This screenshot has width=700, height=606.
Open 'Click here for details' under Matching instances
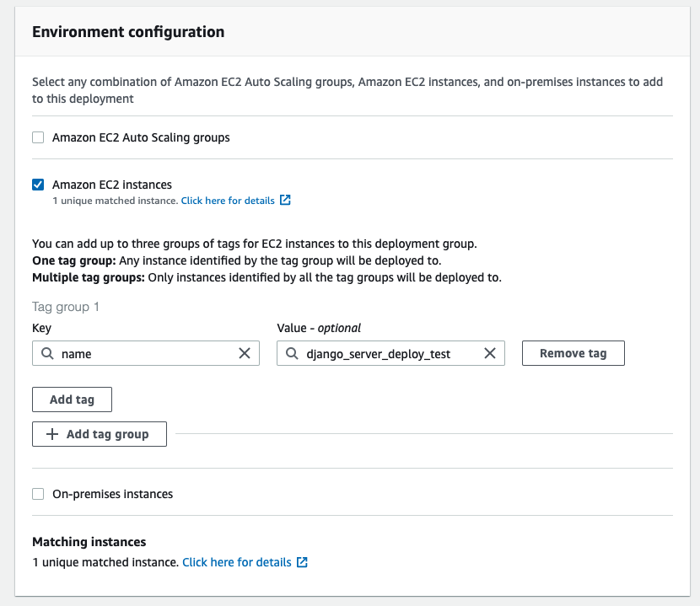pos(237,562)
